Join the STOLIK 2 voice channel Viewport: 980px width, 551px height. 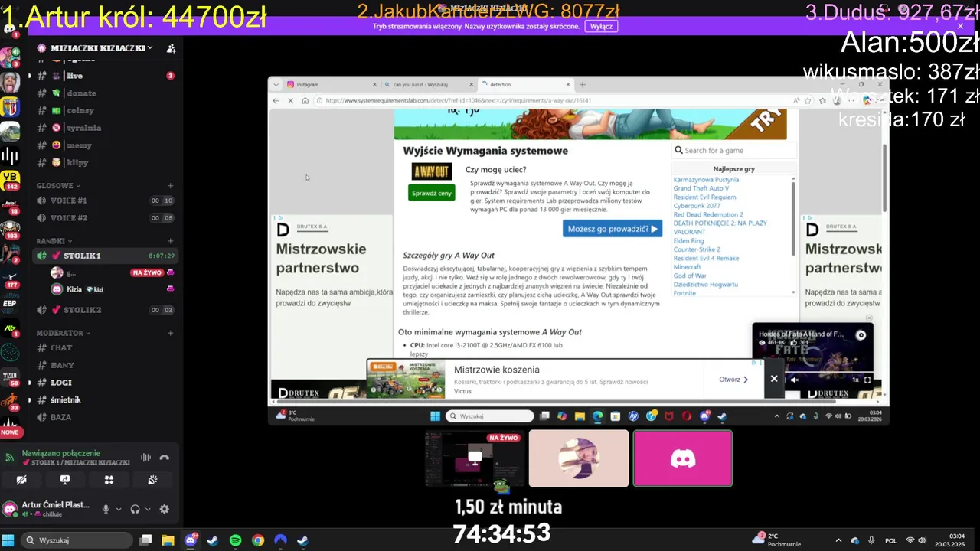click(106, 310)
